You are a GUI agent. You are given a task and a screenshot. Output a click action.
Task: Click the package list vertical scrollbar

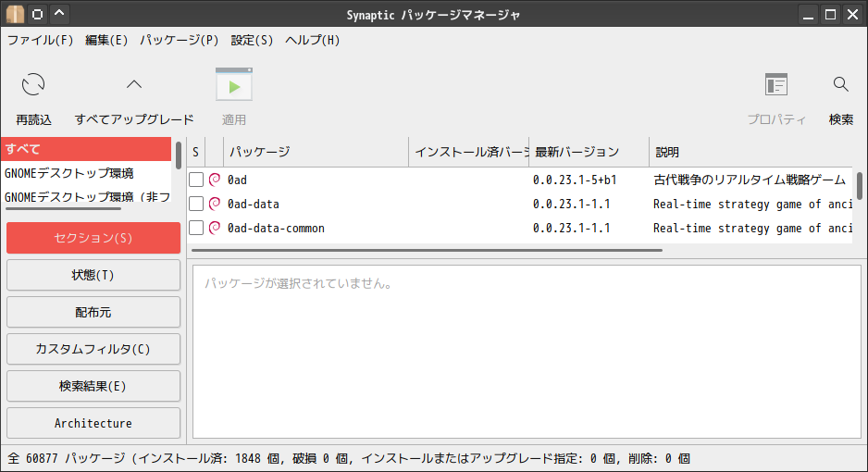859,186
